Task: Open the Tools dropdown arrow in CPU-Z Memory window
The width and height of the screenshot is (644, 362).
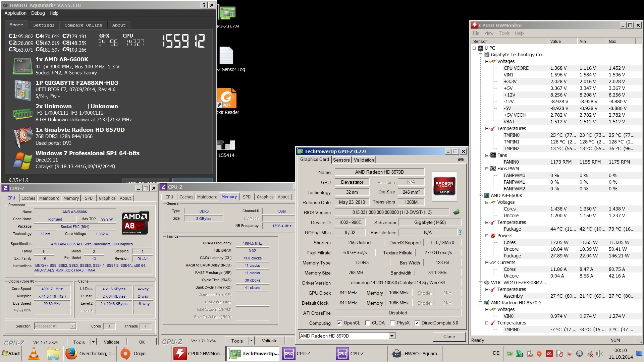Action: coord(251,341)
